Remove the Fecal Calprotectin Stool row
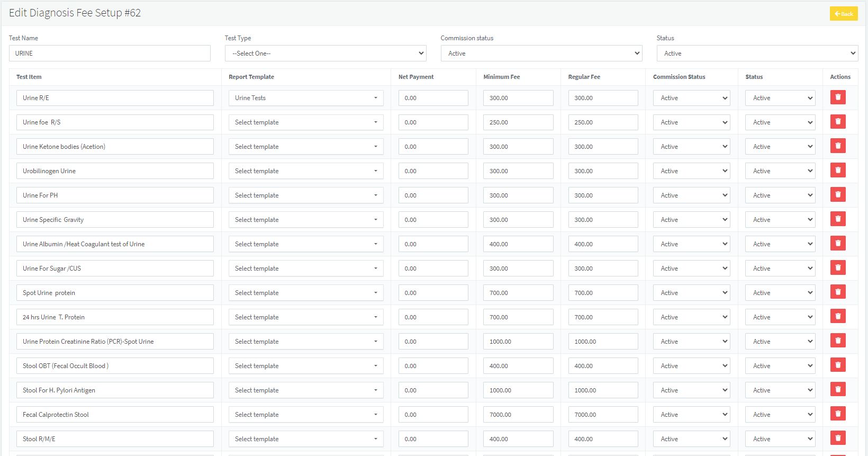 pyautogui.click(x=837, y=414)
